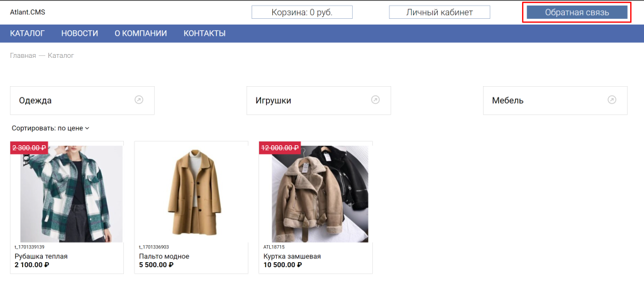The width and height of the screenshot is (644, 298).
Task: Click the arrow icon in Одежда card
Action: pos(139,100)
